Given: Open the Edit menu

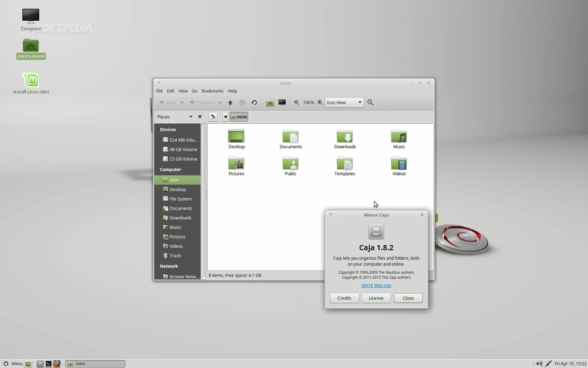Looking at the screenshot, I should (x=170, y=91).
